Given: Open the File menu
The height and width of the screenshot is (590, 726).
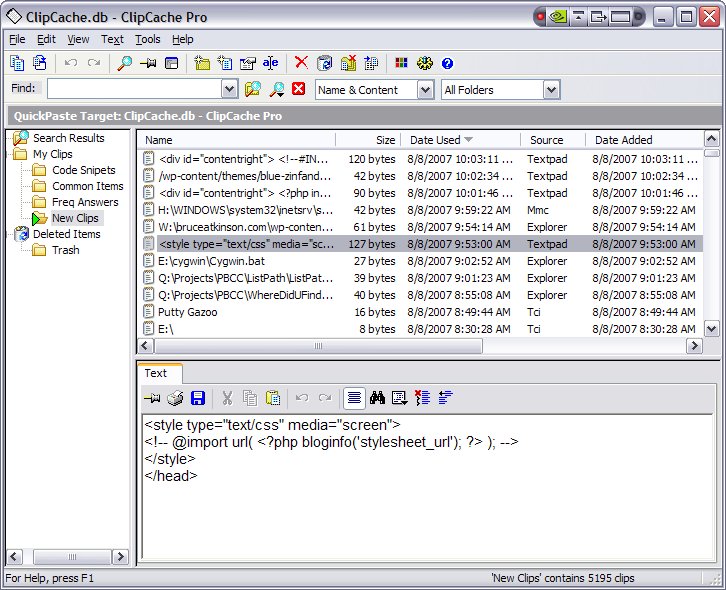Looking at the screenshot, I should pyautogui.click(x=17, y=39).
